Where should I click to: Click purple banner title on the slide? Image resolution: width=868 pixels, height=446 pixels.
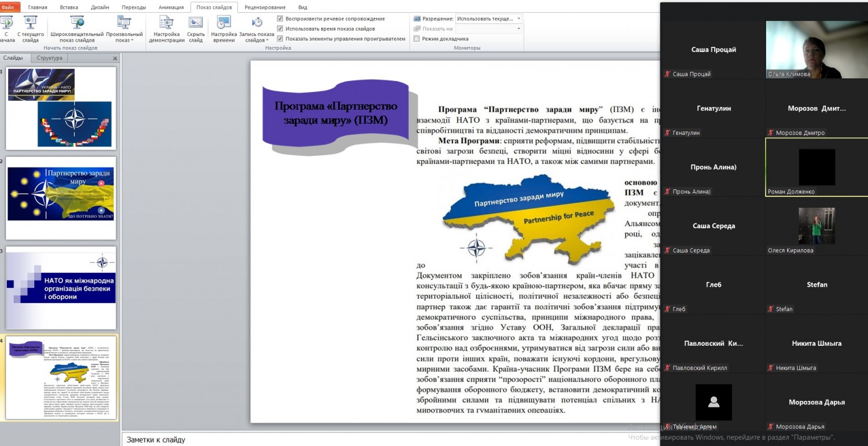[336, 114]
